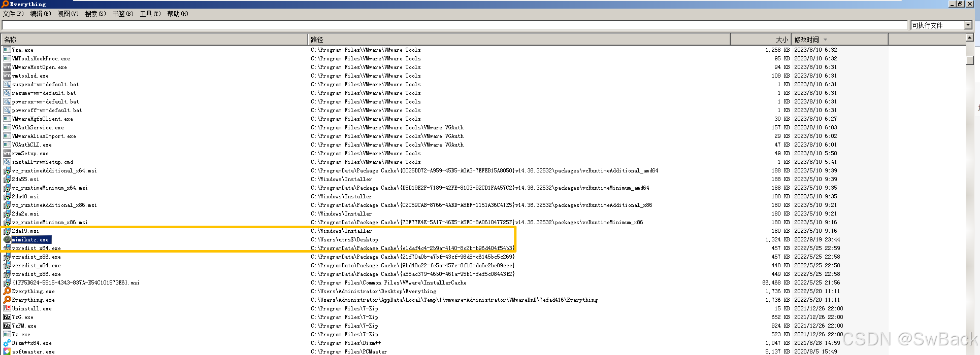
Task: Click the 7za.exe file icon
Action: pos(7,50)
